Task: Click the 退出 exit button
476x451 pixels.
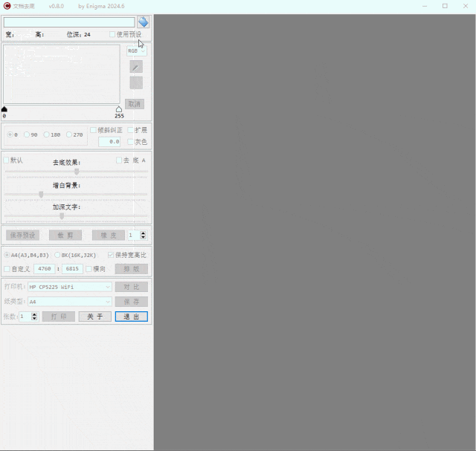Action: click(132, 317)
